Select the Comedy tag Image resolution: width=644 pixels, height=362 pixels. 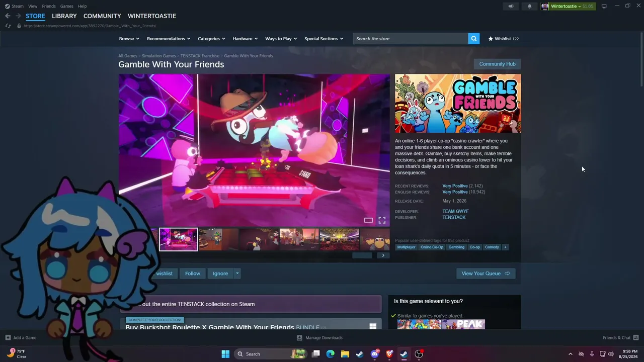click(x=492, y=247)
